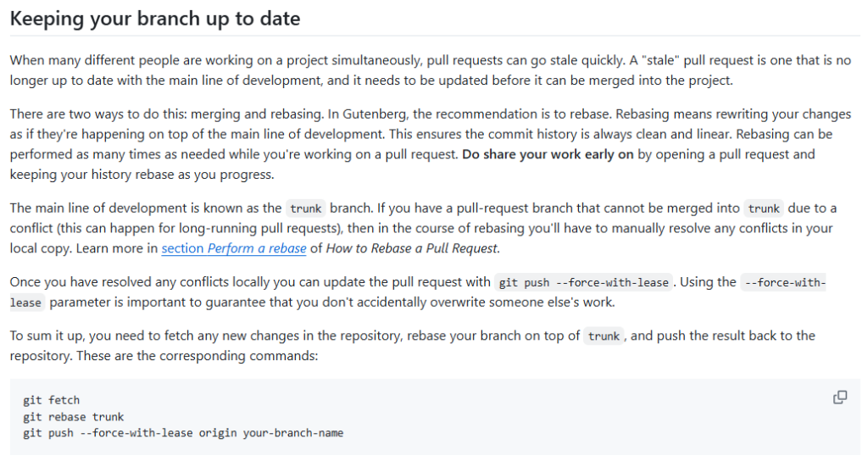
Task: Click "trunk" code tag after "merged into"
Action: pyautogui.click(x=764, y=208)
